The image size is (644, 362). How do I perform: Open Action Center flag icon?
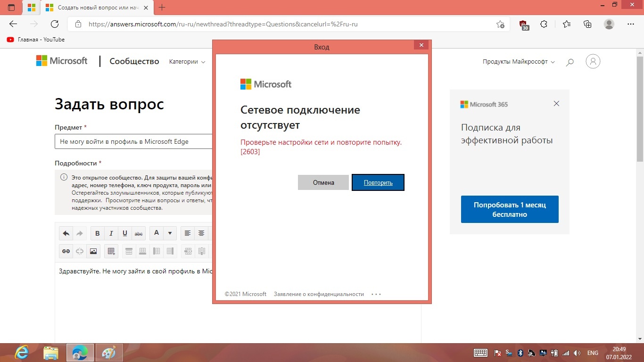click(497, 353)
